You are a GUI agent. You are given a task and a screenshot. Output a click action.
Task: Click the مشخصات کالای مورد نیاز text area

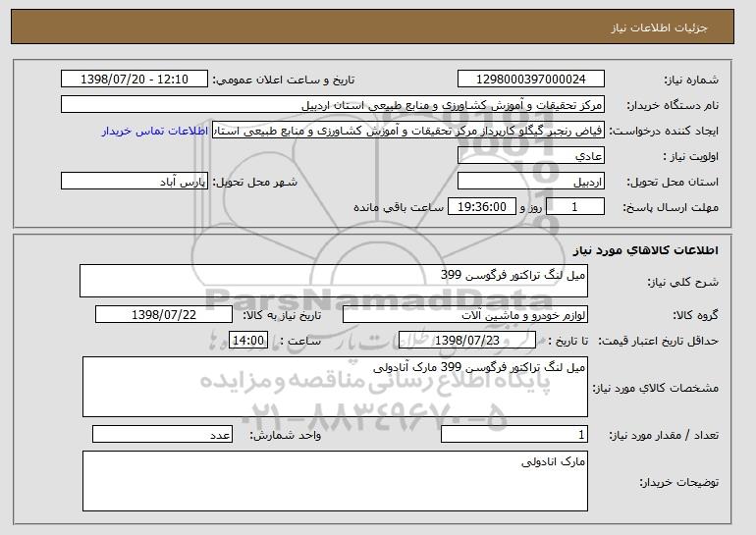coord(335,387)
